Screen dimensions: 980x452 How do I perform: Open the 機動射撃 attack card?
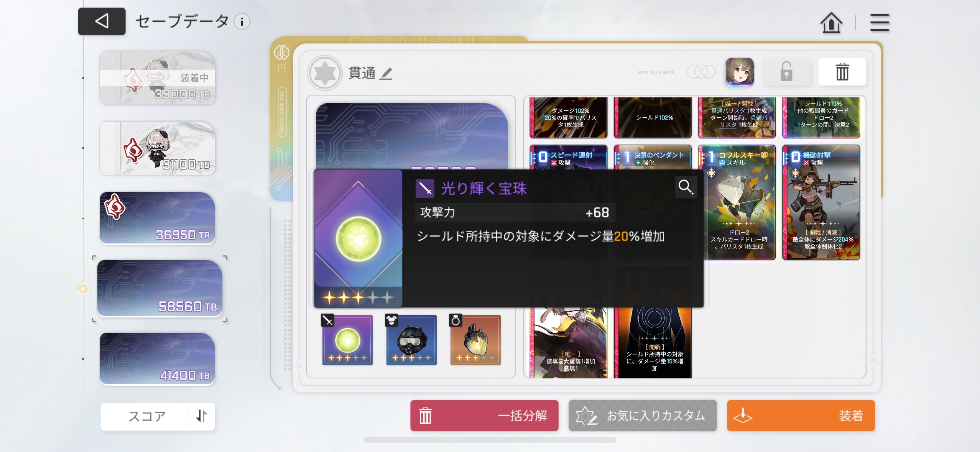coord(821,202)
